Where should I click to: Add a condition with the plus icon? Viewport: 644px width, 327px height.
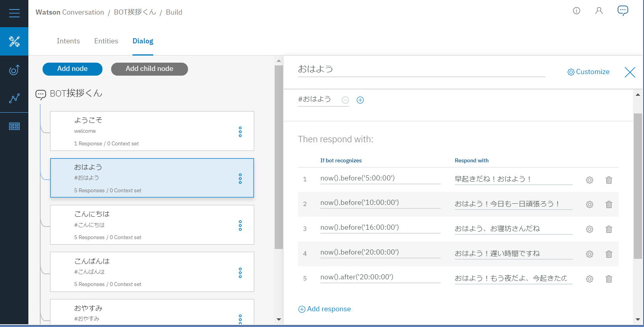point(360,100)
